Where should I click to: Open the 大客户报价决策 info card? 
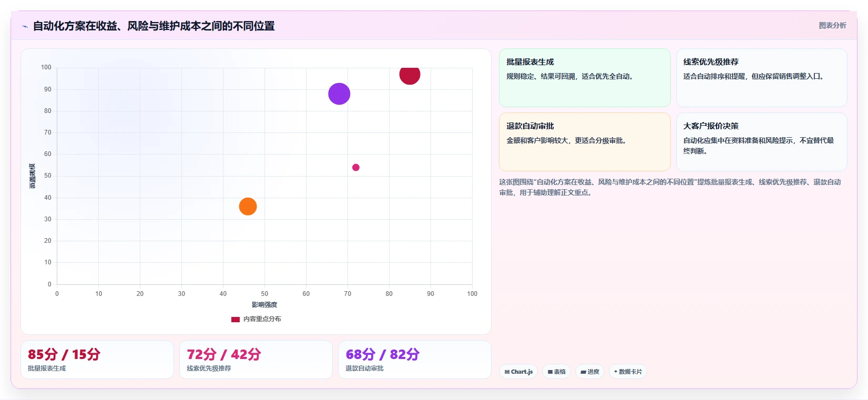click(761, 142)
